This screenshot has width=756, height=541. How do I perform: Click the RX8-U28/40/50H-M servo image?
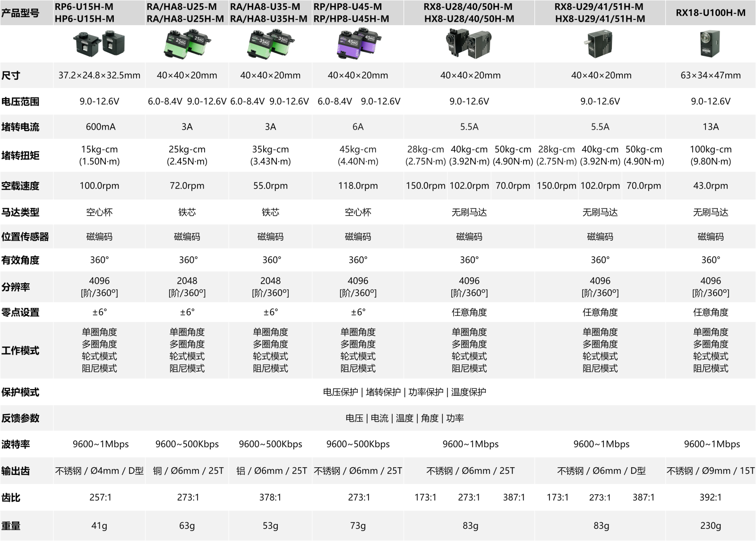[469, 44]
